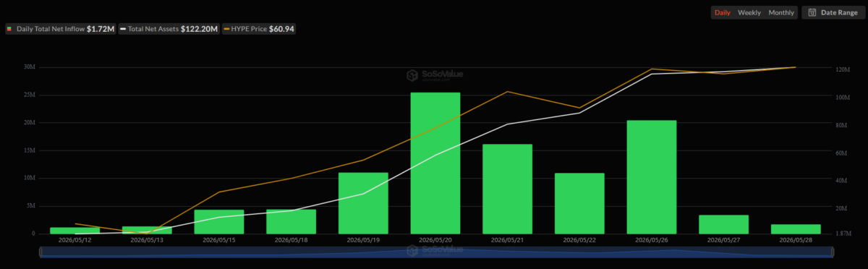Switch to the Weekly view tab
The height and width of the screenshot is (269, 868).
pos(749,12)
